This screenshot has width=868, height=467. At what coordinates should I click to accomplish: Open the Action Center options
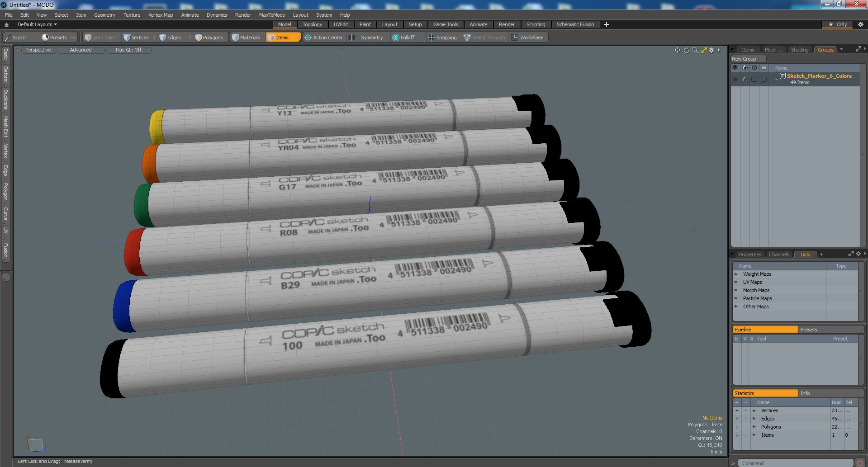click(324, 38)
